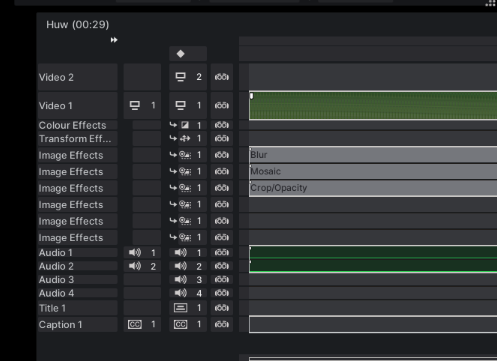The height and width of the screenshot is (361, 497).
Task: Toggle the sync lock in the Blur row
Action: pos(222,155)
